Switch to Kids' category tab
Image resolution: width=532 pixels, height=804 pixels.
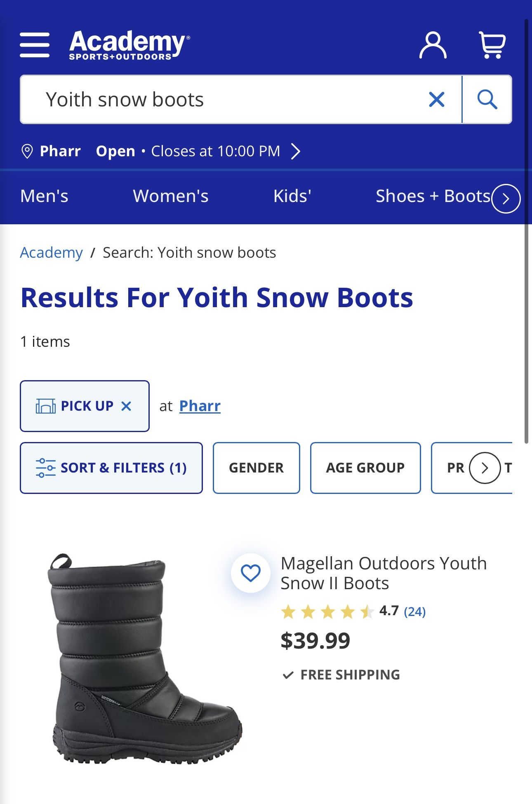pos(292,196)
